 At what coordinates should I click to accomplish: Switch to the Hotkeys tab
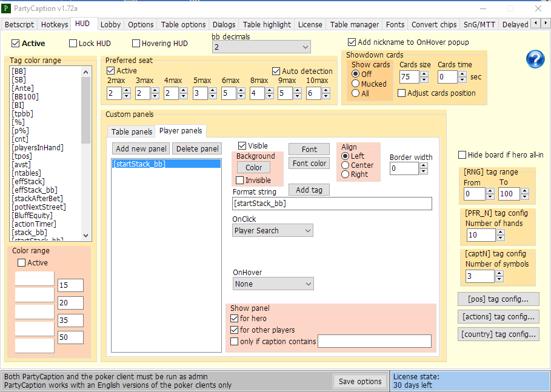[x=55, y=25]
